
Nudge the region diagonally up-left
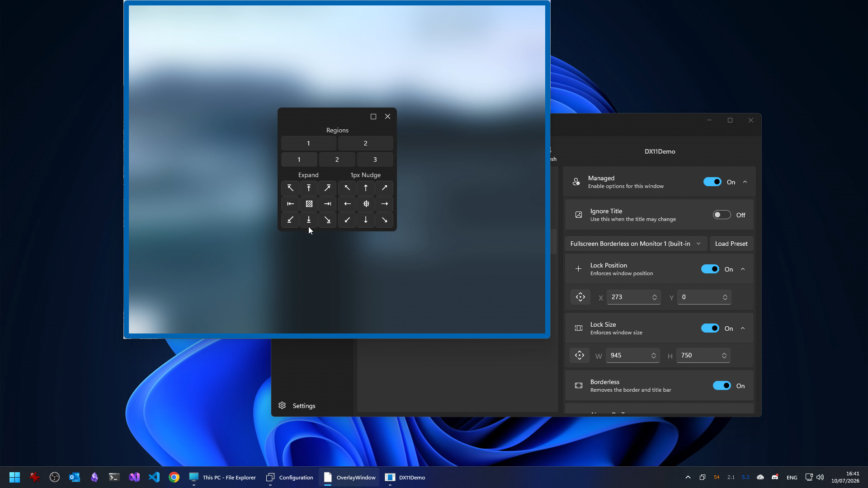[347, 188]
